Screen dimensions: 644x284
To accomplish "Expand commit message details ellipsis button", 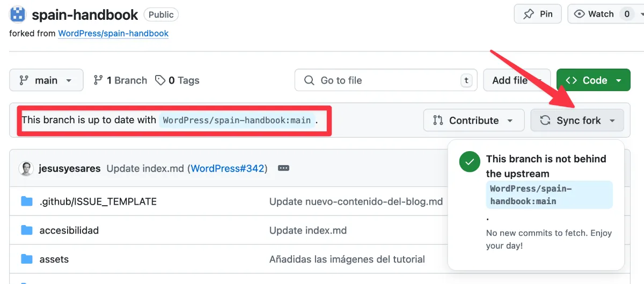I will click(284, 168).
